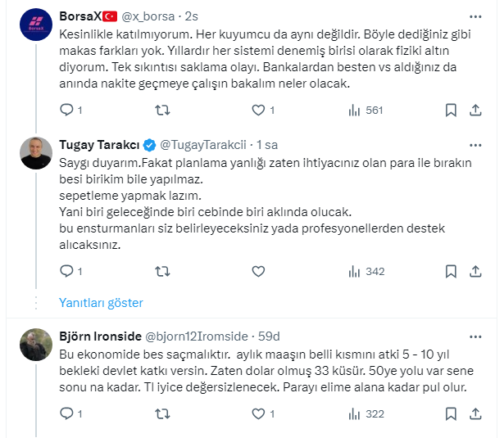Click the 'Yanıtları göster' link
504x438 pixels.
coord(101,303)
